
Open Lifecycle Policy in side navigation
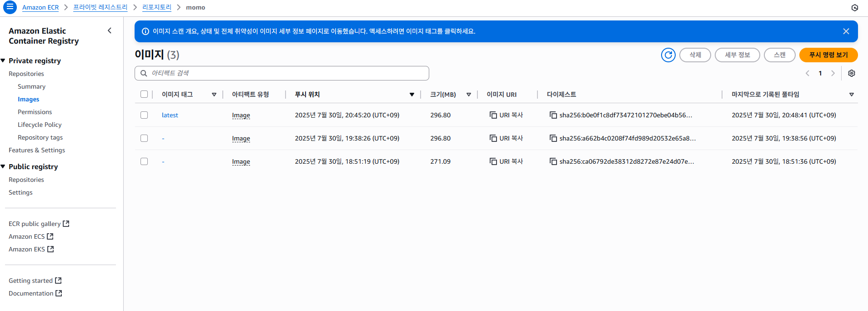pyautogui.click(x=40, y=125)
